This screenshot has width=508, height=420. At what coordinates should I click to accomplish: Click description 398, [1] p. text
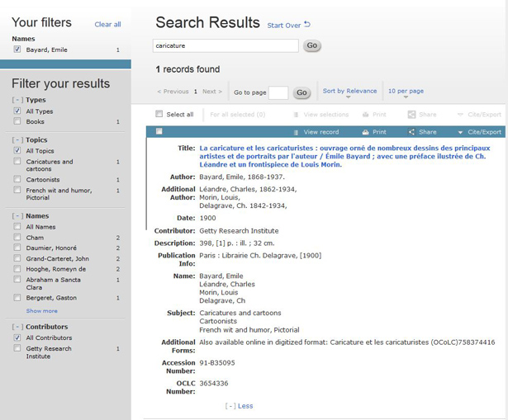pyautogui.click(x=237, y=243)
